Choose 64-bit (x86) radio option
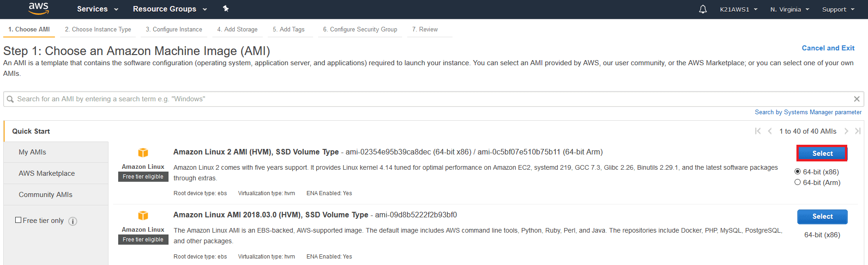The height and width of the screenshot is (265, 868). coord(797,172)
